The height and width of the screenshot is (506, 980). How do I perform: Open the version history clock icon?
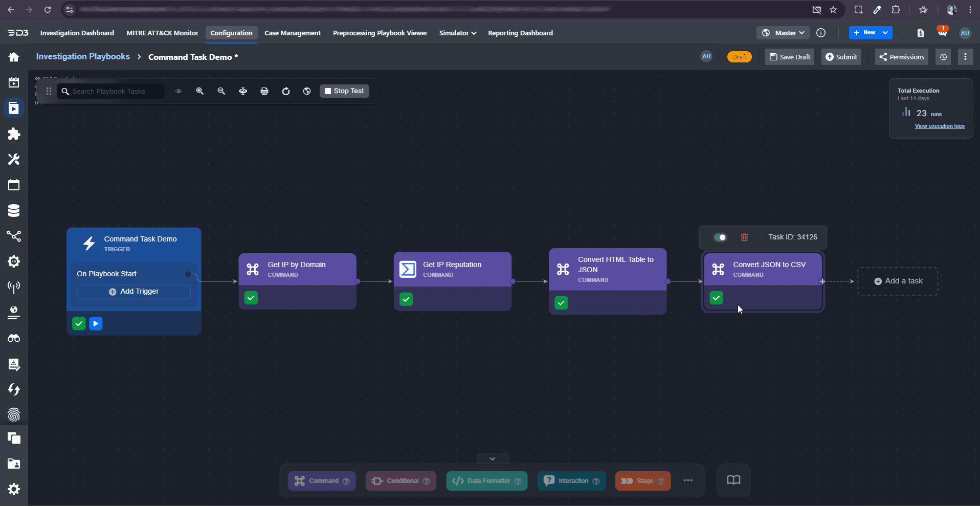[943, 57]
